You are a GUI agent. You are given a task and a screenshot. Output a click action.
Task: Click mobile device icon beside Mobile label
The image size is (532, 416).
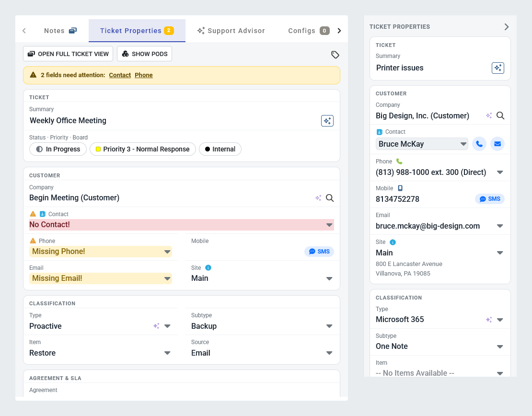pos(400,188)
